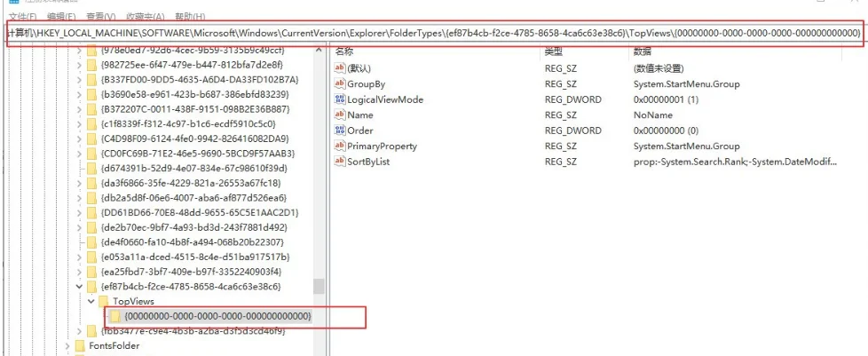Click the LogicalViewMode DWORD value icon
The image size is (868, 356).
tap(340, 99)
